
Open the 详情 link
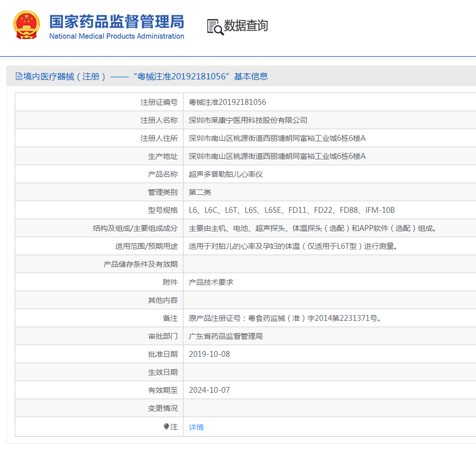coord(196,427)
